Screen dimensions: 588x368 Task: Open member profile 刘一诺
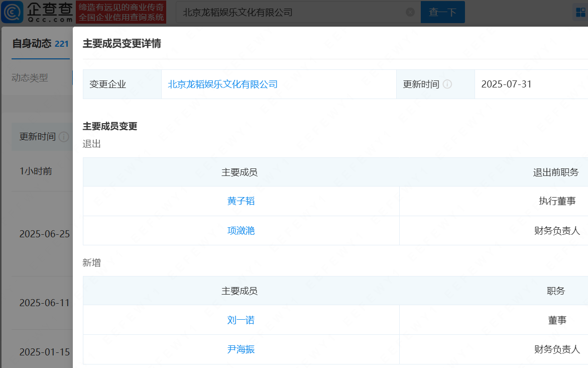(x=241, y=320)
